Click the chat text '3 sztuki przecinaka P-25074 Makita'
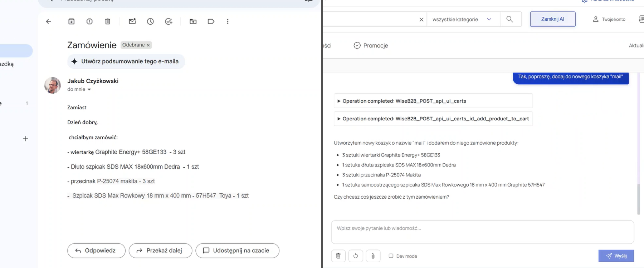The height and width of the screenshot is (268, 644). (x=381, y=175)
